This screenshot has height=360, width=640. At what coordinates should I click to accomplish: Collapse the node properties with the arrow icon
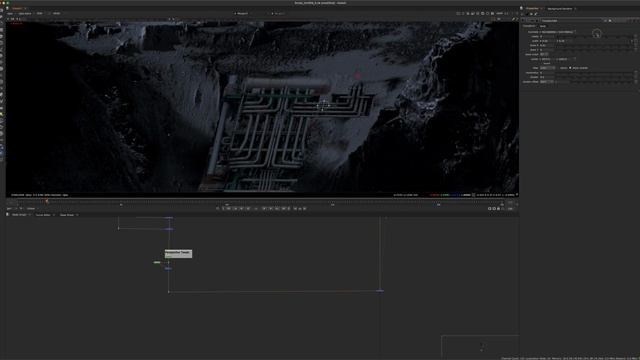pyautogui.click(x=524, y=20)
